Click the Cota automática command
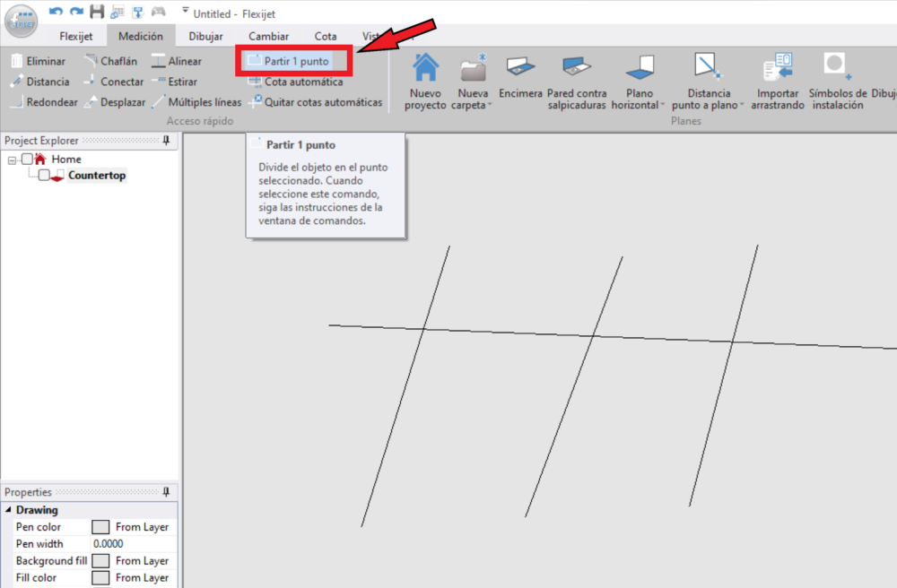The width and height of the screenshot is (897, 588). [x=296, y=82]
